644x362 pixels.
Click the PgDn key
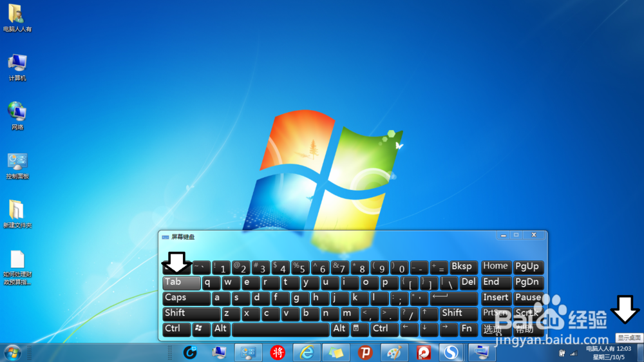[x=528, y=283]
